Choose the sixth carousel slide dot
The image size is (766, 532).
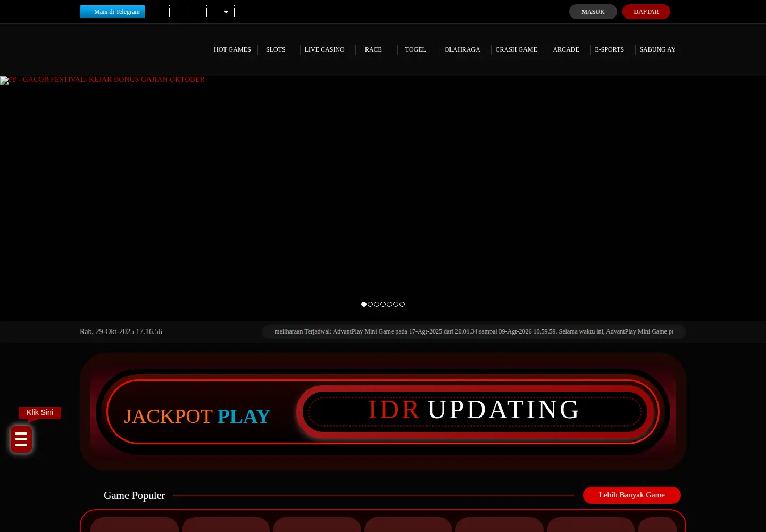pyautogui.click(x=396, y=304)
